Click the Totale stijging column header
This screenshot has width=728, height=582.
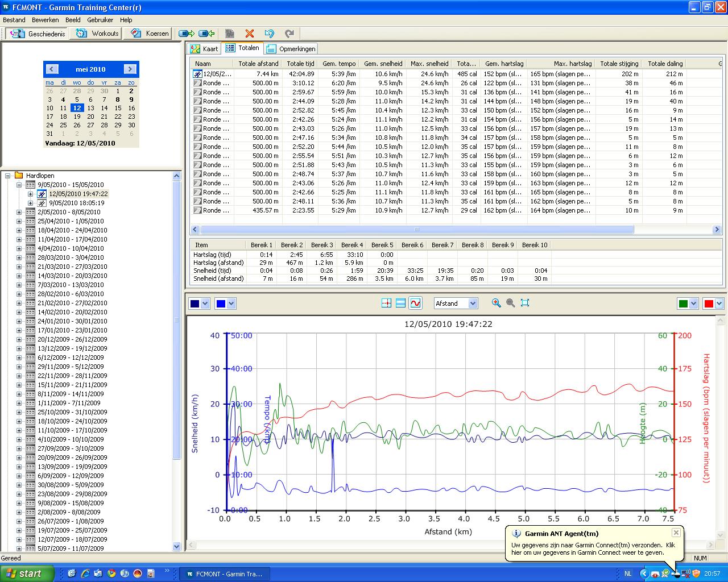click(x=619, y=64)
